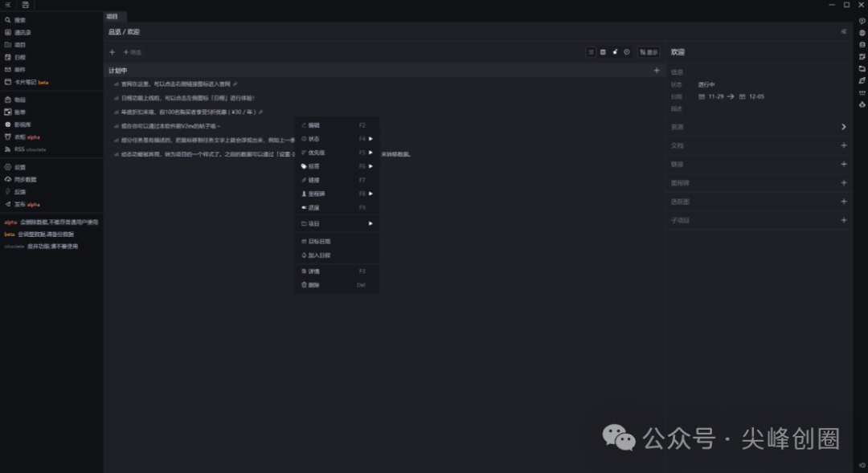868x473 pixels.
Task: Add a filter with the 筛选 button
Action: 133,52
